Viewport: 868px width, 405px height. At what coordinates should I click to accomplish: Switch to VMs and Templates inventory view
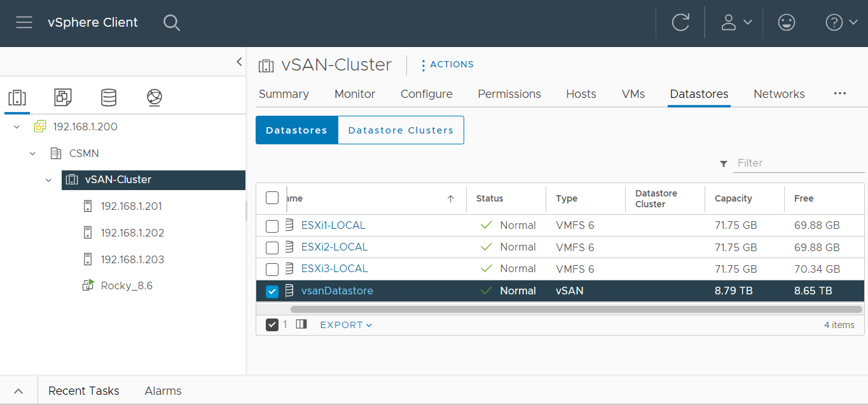point(63,97)
